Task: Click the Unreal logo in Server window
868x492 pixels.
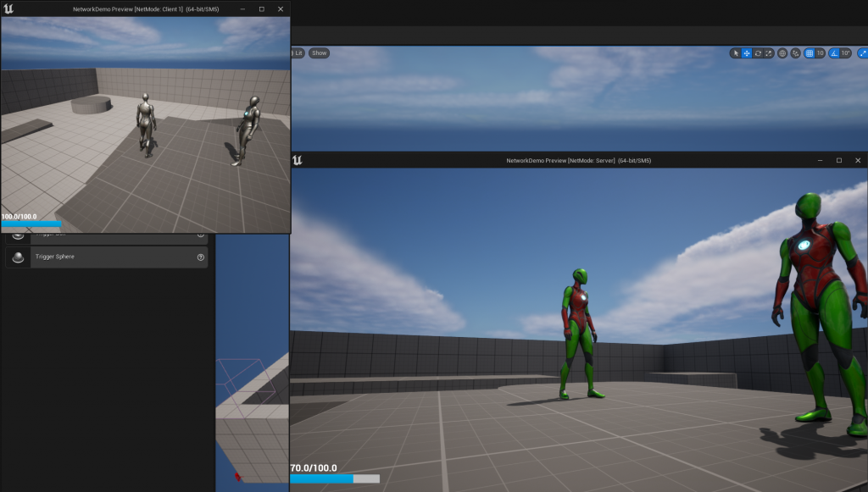Action: pos(298,160)
